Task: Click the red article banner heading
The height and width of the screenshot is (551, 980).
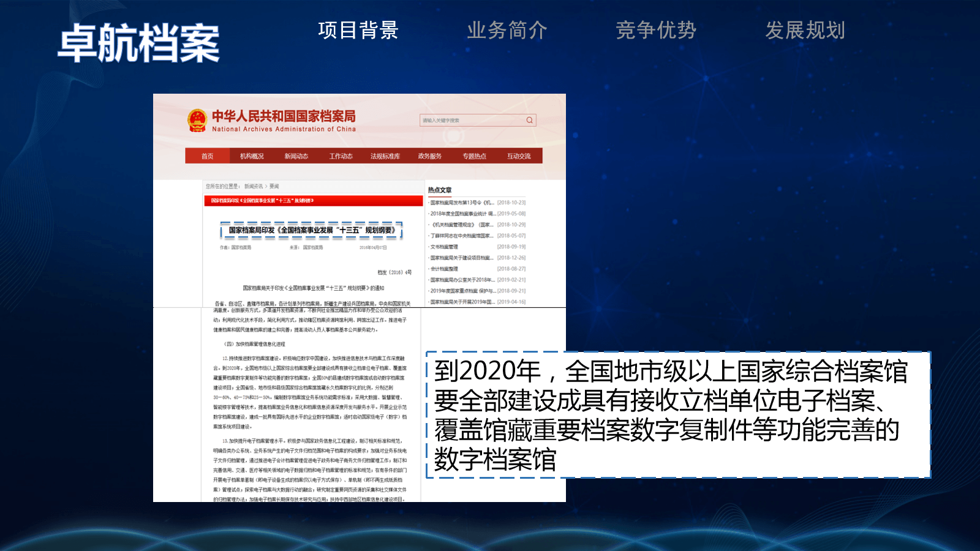Action: [313, 200]
